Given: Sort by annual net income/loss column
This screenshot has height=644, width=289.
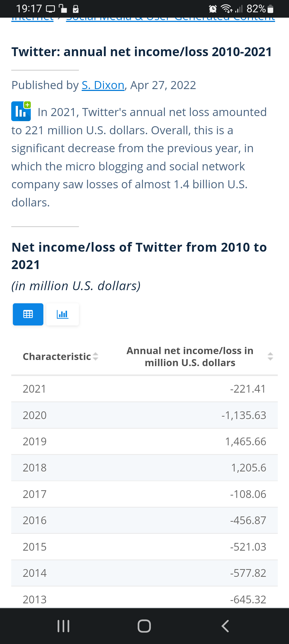Looking at the screenshot, I should point(270,356).
